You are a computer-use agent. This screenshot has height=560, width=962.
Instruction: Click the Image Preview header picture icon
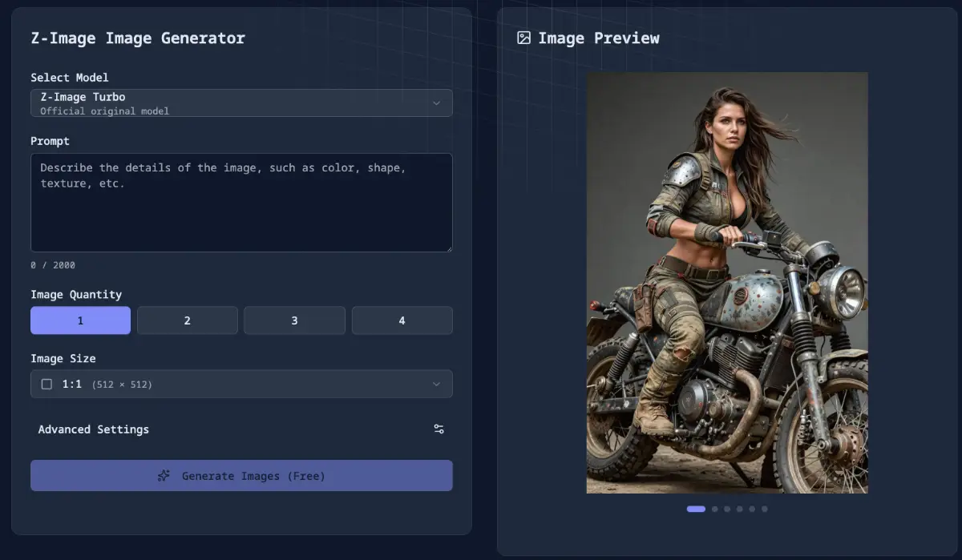(523, 38)
